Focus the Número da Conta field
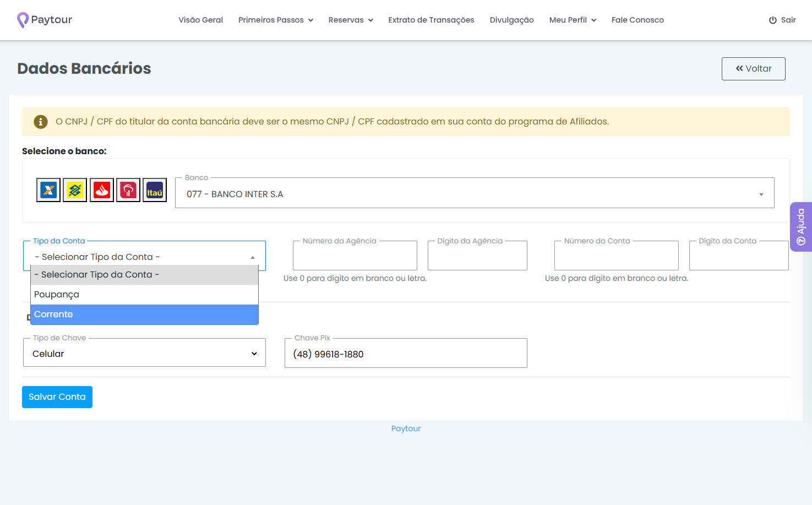This screenshot has width=812, height=505. [x=617, y=256]
